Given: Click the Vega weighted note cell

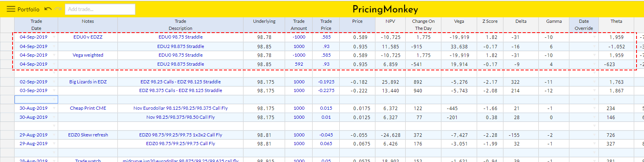Looking at the screenshot, I should click(88, 55).
